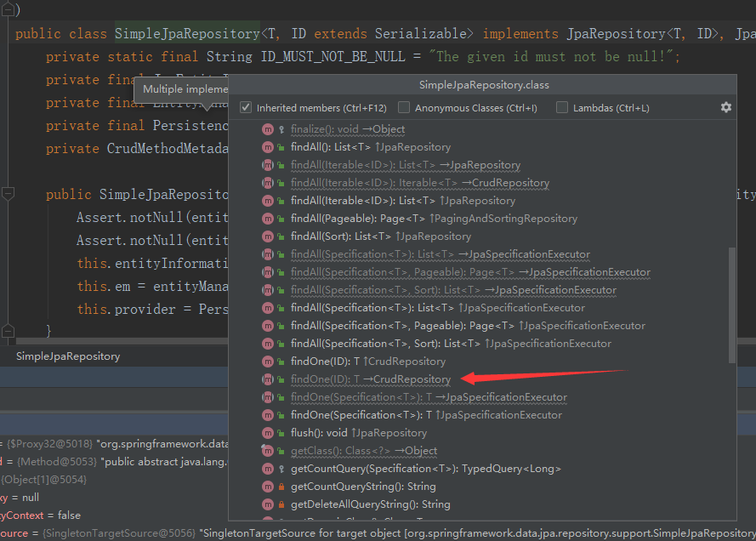
Task: Select findAll(Pageable) PagingAndSortingRepository row
Action: (x=482, y=219)
